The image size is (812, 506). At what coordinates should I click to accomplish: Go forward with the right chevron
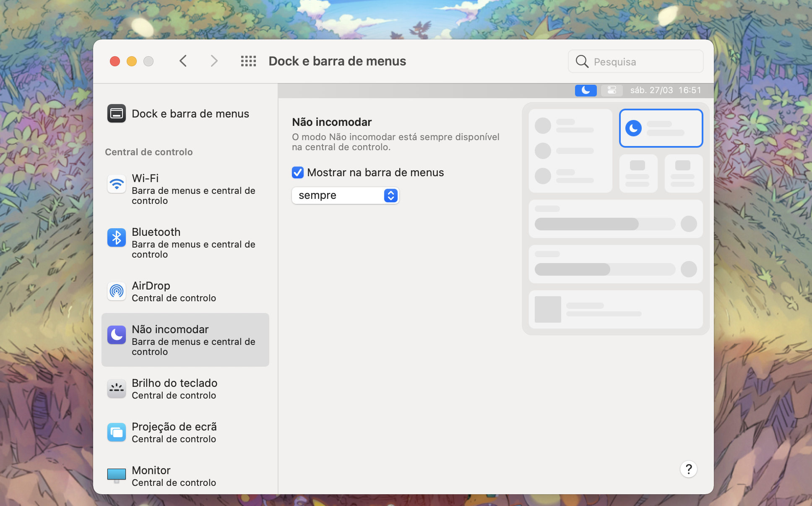coord(214,61)
